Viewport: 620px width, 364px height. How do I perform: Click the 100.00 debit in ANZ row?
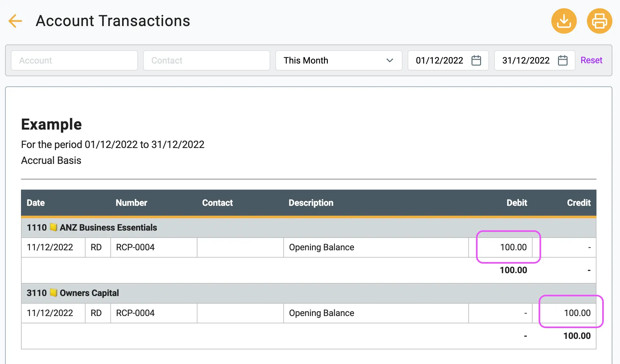tap(513, 247)
